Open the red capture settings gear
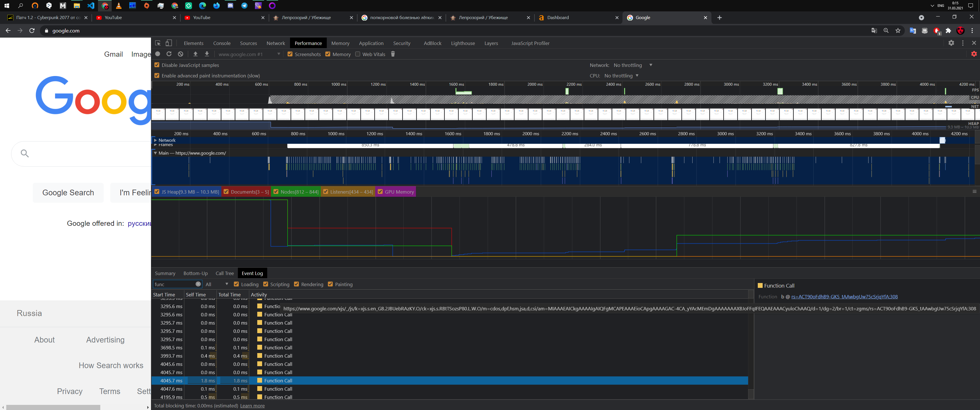The width and height of the screenshot is (980, 410). [974, 54]
